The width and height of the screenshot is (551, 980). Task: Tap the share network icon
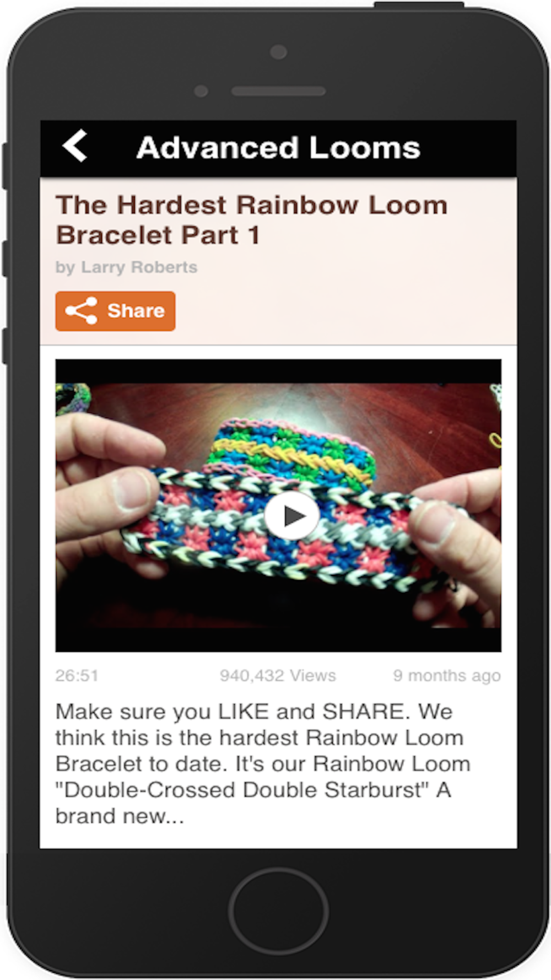[81, 311]
